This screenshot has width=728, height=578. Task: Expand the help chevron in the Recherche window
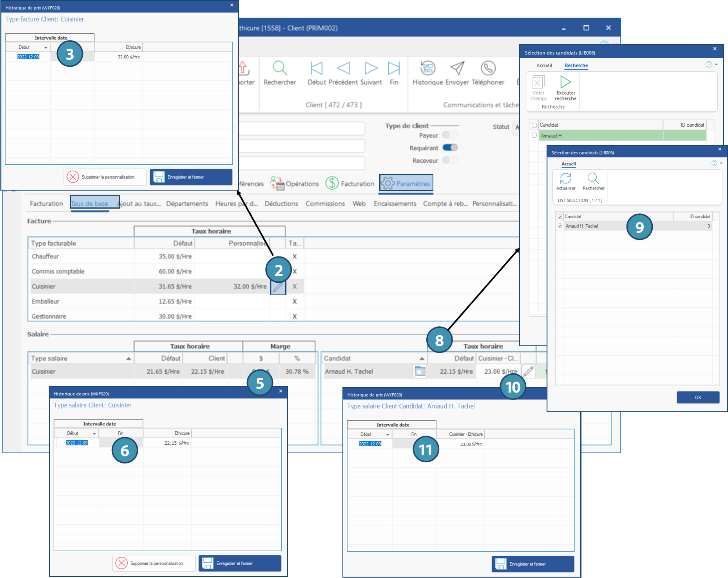(x=717, y=65)
